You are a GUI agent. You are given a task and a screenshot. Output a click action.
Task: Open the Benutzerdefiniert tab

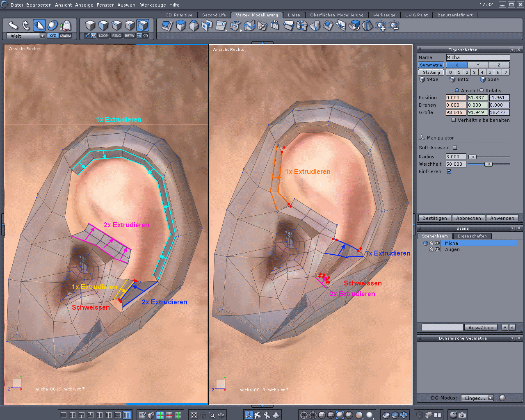[455, 15]
